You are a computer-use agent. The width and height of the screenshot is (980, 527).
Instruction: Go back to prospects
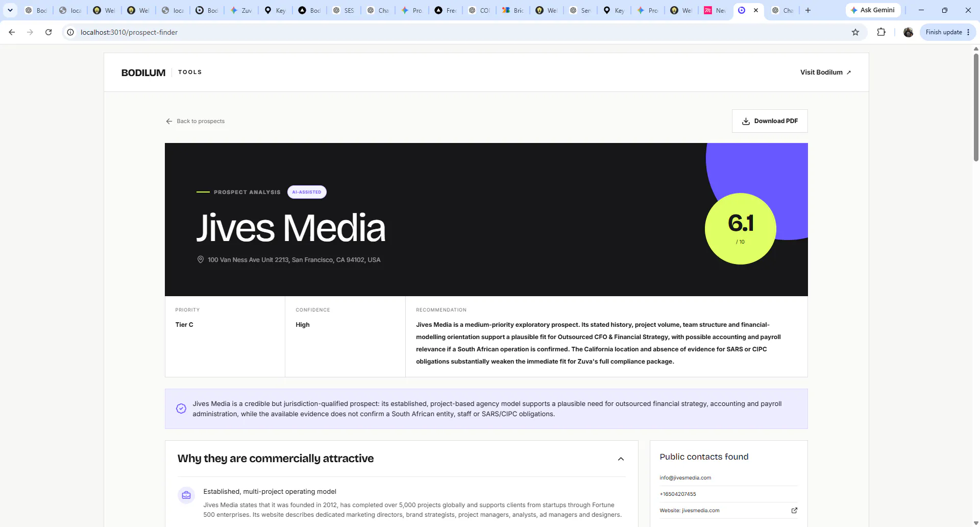[x=195, y=122]
